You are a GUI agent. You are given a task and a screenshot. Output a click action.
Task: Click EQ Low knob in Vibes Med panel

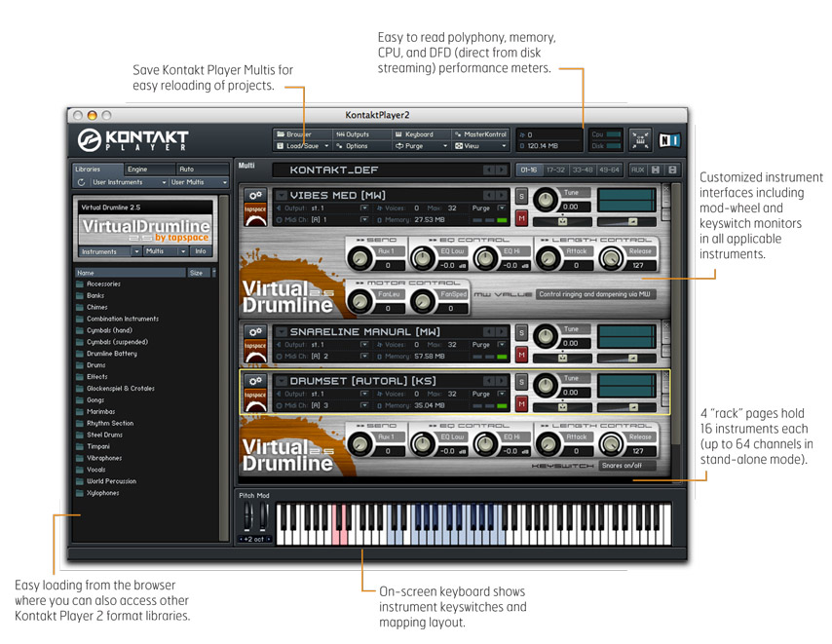(x=423, y=258)
